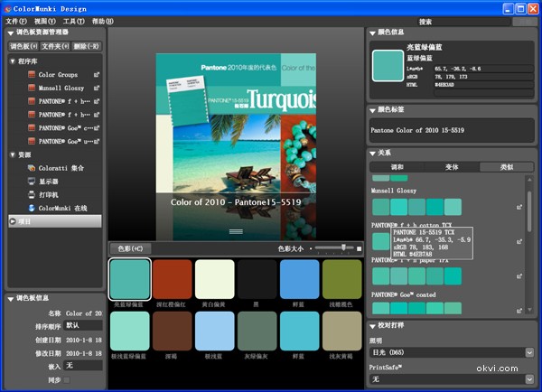Toggle the 同步 sync checkbox
Screen dimensions: 542x392
pyautogui.click(x=67, y=380)
